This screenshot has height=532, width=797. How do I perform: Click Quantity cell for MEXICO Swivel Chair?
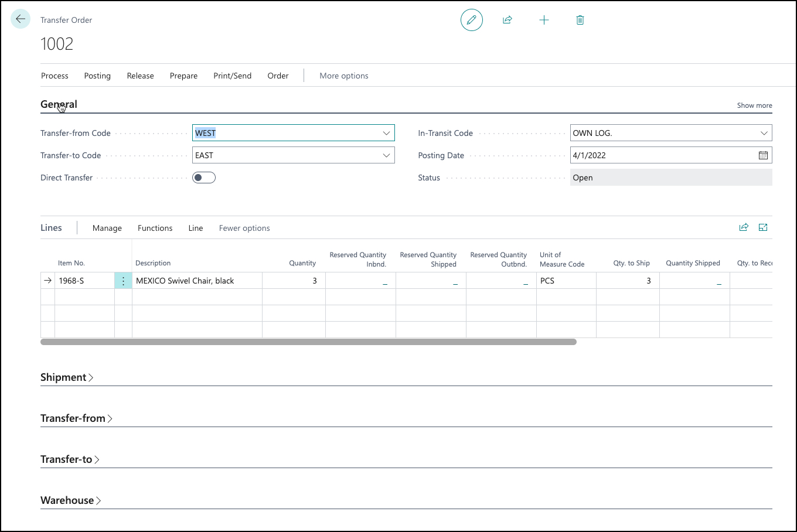[294, 281]
